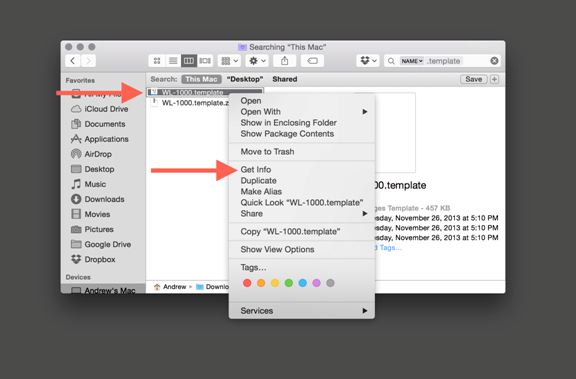Screen dimensions: 576x379
Task: Click Andrew in the path bar
Action: (x=170, y=287)
